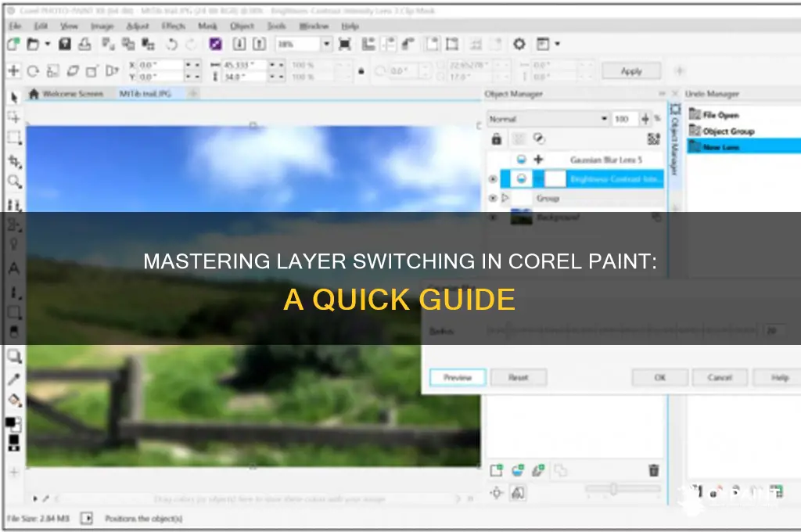Viewport: 801px width, 532px height.
Task: Select skew mode in property bar
Action: tap(73, 71)
